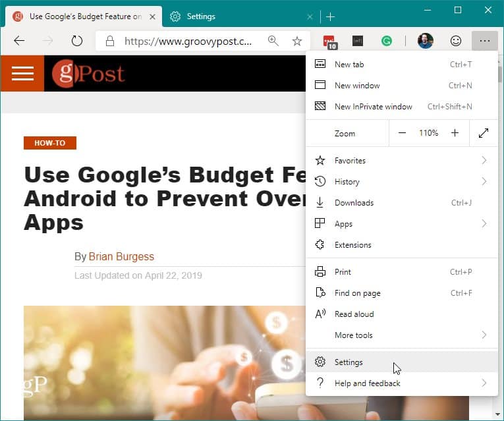
Task: Open the red calendar extension icon
Action: pos(329,42)
